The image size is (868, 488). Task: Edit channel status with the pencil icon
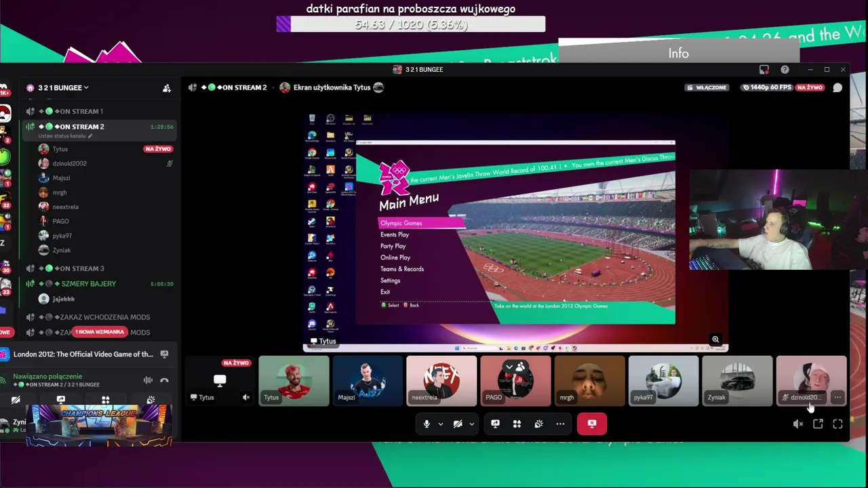[90, 136]
